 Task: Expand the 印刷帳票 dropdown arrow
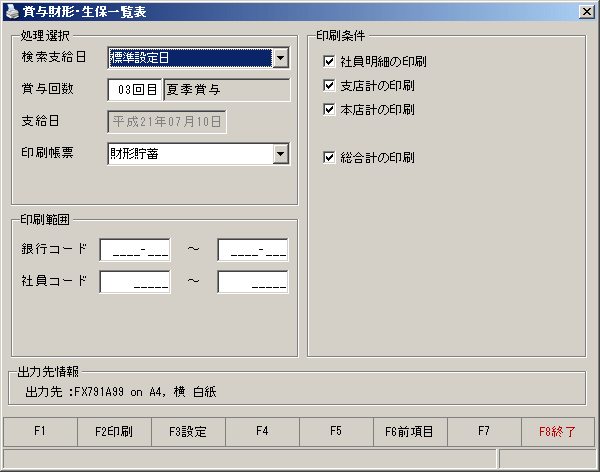point(281,154)
